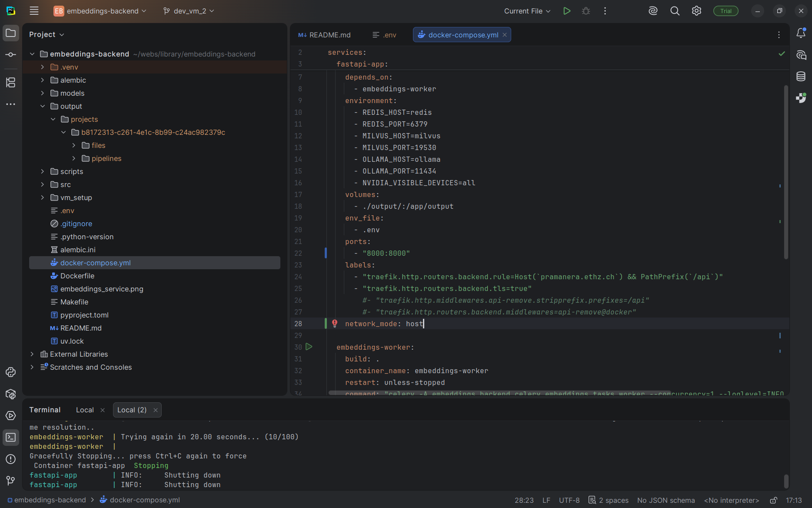Click <No interpreter> in status bar

[x=732, y=500]
